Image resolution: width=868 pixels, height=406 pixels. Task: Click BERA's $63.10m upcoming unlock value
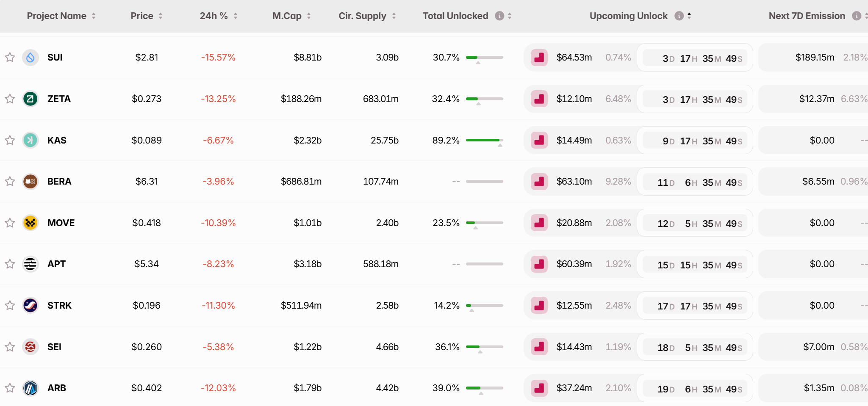click(574, 181)
